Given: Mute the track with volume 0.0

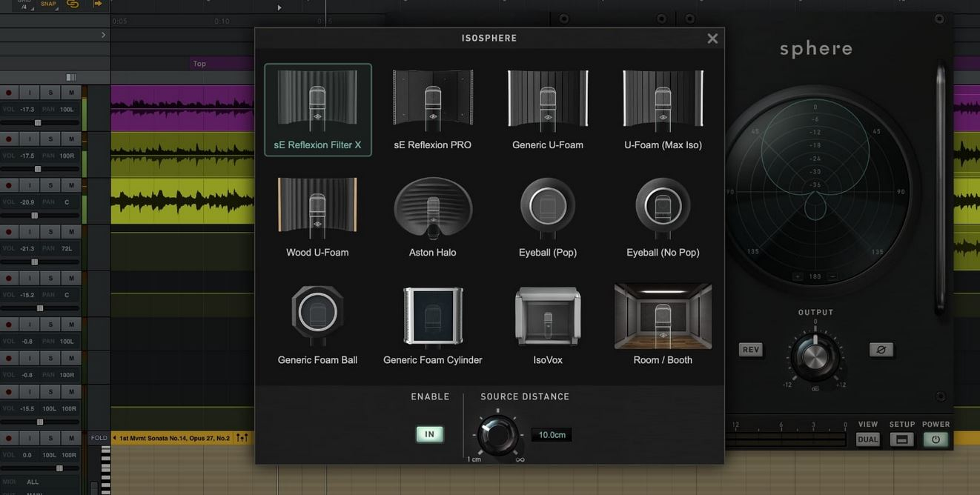Looking at the screenshot, I should click(x=71, y=438).
